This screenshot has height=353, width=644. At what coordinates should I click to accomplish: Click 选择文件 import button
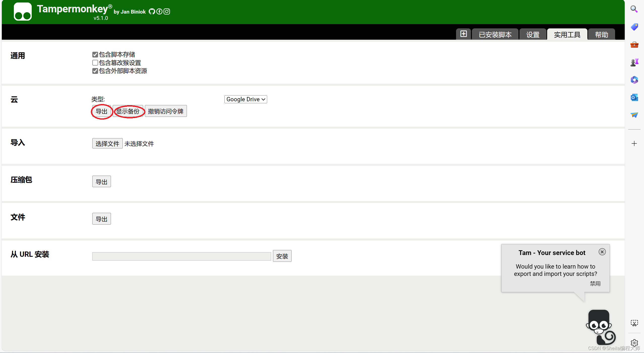tap(107, 143)
